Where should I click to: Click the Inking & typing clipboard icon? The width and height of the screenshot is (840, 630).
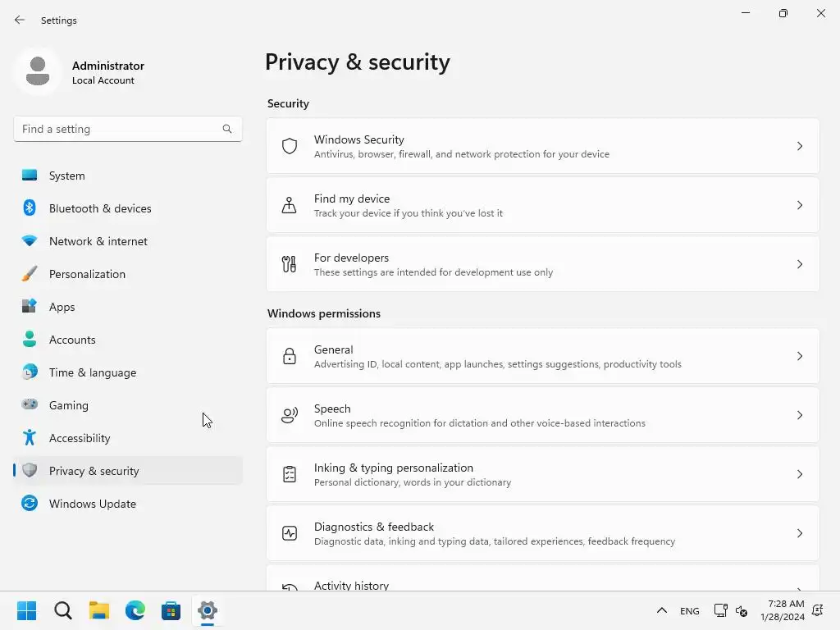click(290, 474)
